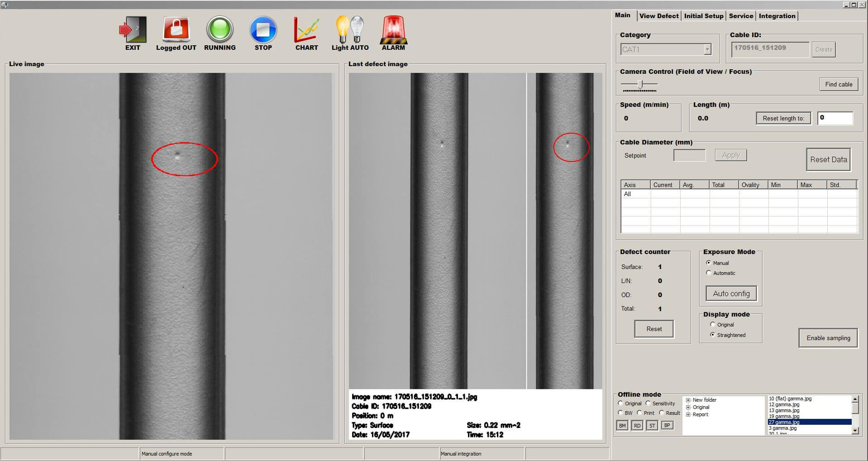Click the red ALARM siren icon
The image size is (868, 461).
[393, 29]
